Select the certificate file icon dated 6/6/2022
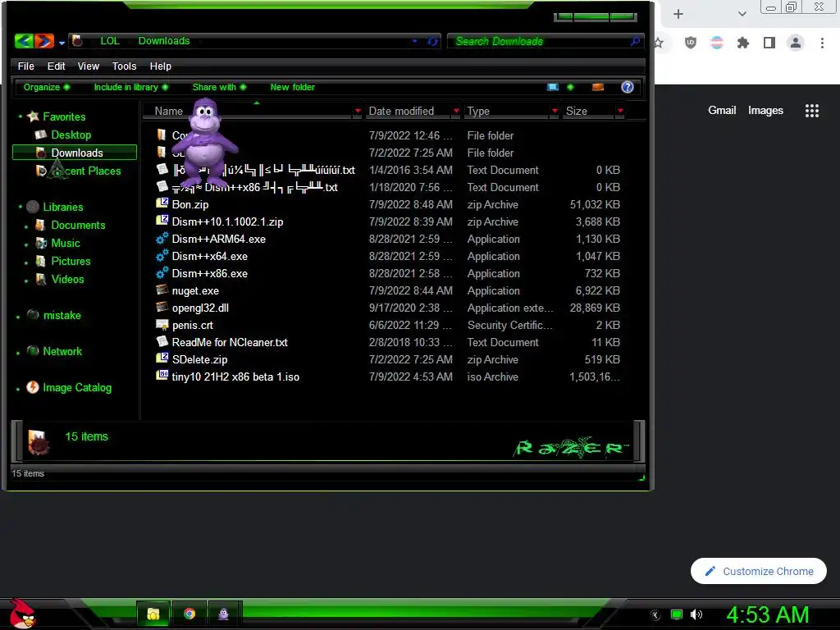840x630 pixels. click(x=162, y=324)
